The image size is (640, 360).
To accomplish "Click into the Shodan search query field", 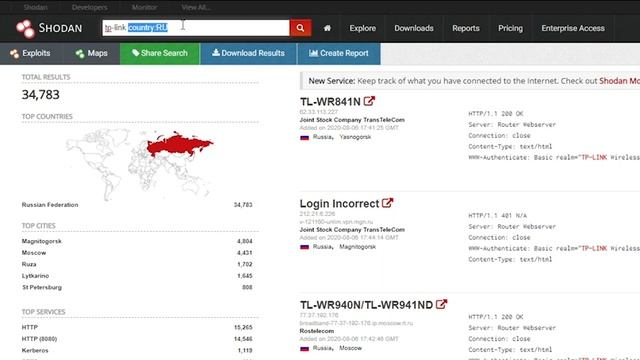I will click(x=196, y=28).
